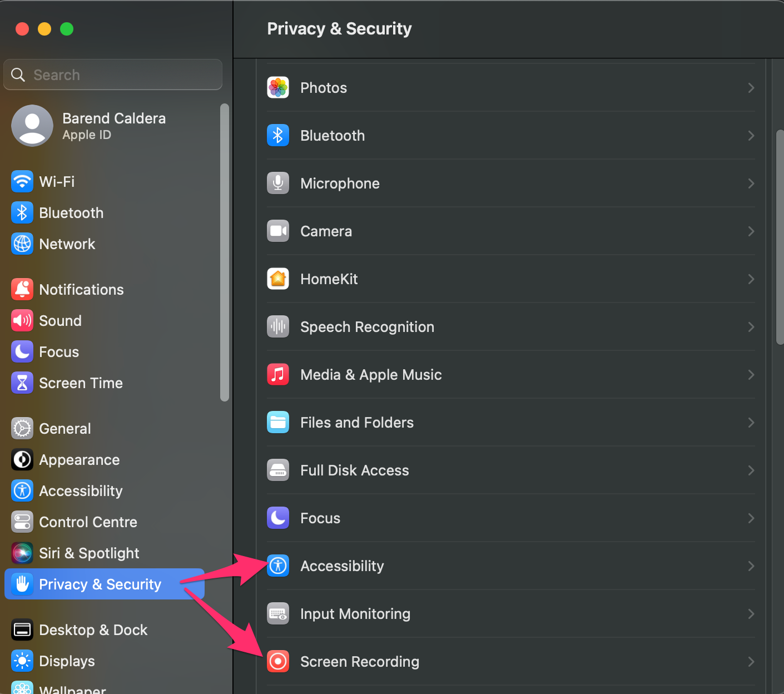The width and height of the screenshot is (784, 694).
Task: Click the Control Centre sidebar icon
Action: click(x=22, y=522)
